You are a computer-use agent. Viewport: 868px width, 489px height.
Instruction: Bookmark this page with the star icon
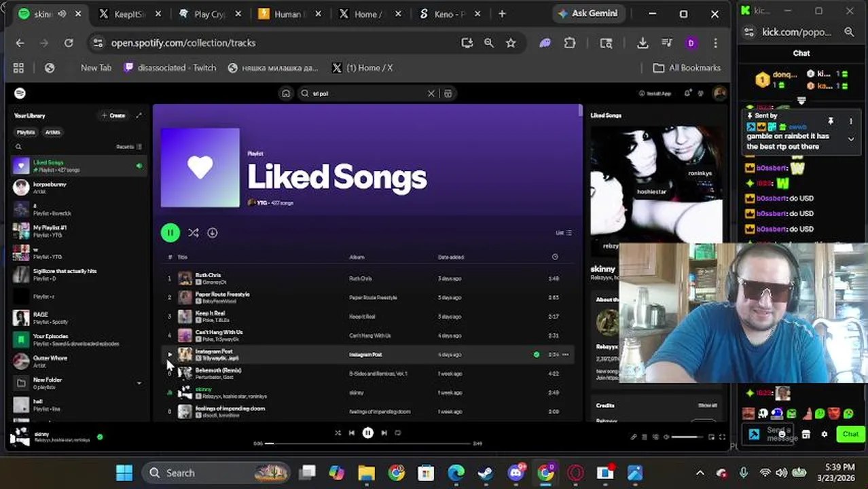click(511, 43)
